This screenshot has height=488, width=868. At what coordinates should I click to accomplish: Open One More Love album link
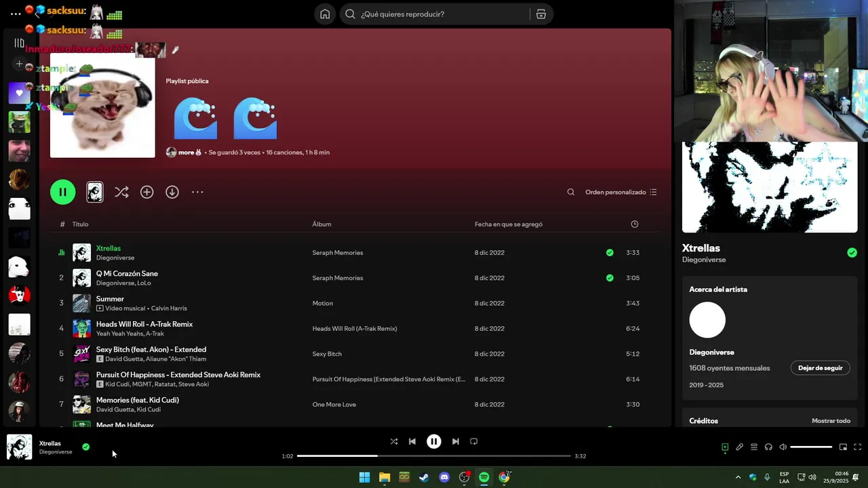(334, 405)
